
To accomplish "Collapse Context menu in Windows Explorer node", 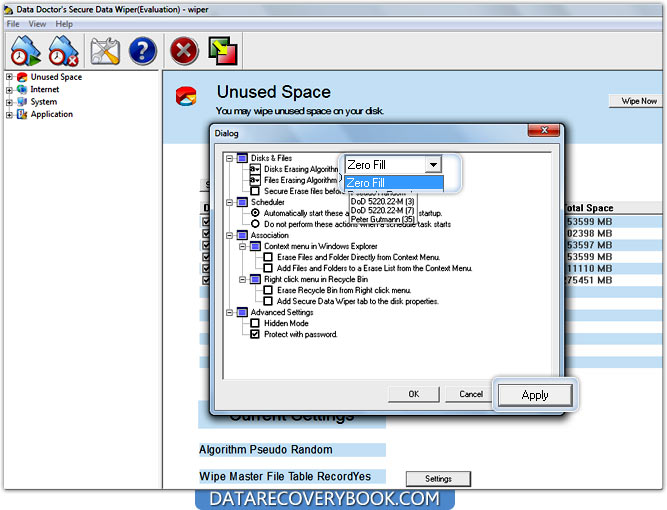I will click(242, 247).
